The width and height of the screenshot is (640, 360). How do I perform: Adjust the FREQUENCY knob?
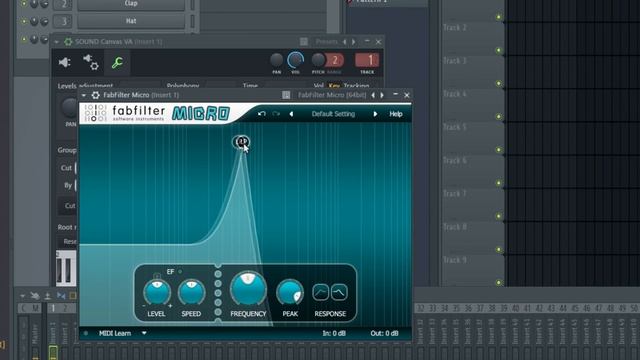(x=248, y=288)
